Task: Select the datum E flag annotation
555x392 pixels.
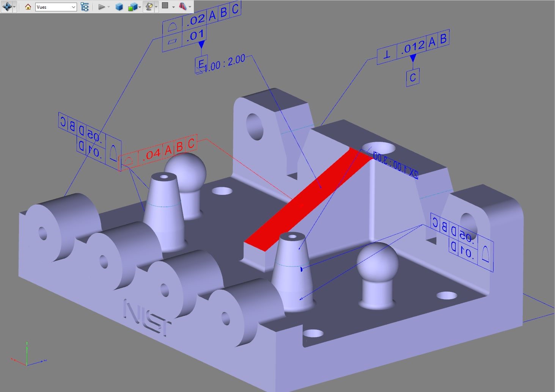Action: coord(200,64)
